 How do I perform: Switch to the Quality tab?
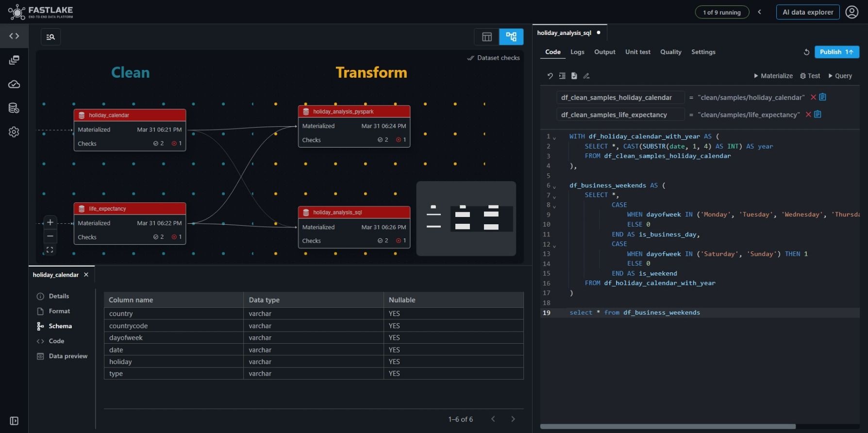(670, 52)
